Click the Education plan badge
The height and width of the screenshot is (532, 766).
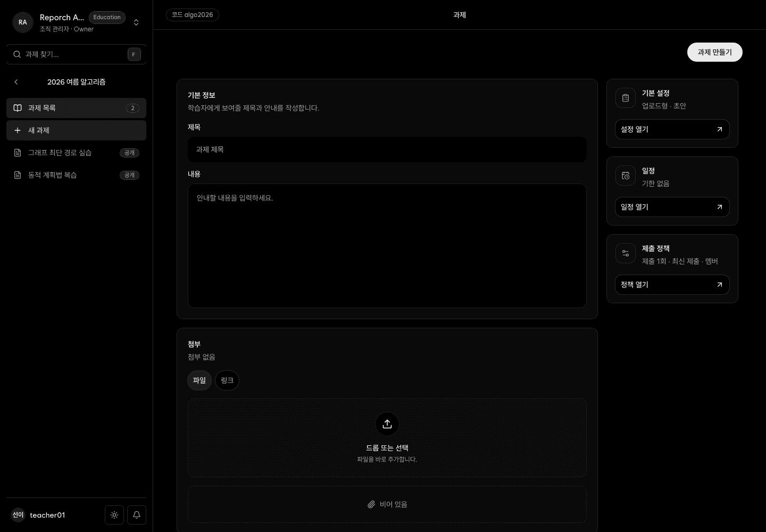point(107,18)
